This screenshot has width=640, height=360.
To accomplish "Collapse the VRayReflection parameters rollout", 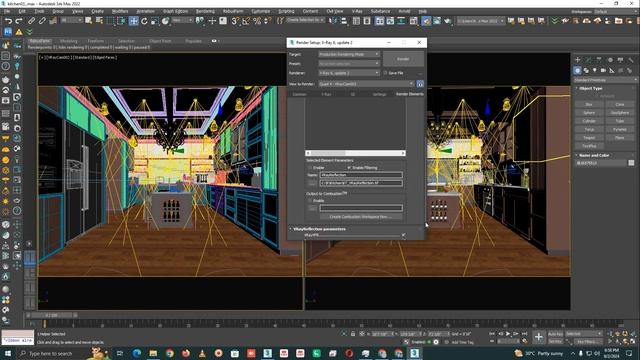I will pos(291,229).
